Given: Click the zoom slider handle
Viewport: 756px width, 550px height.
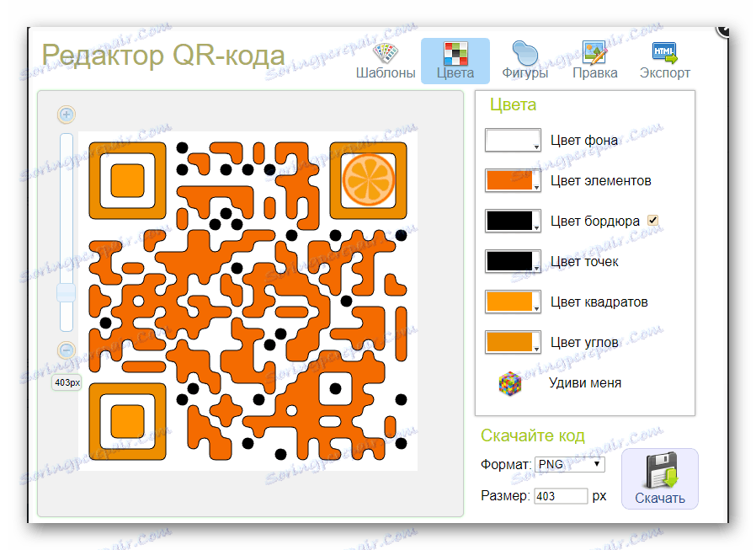Looking at the screenshot, I should (x=67, y=292).
